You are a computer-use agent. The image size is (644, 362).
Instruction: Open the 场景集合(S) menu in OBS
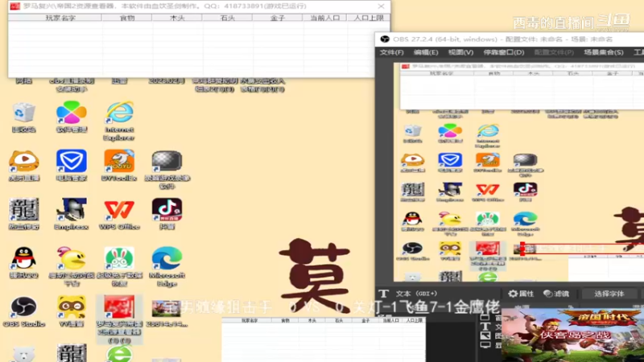(604, 52)
